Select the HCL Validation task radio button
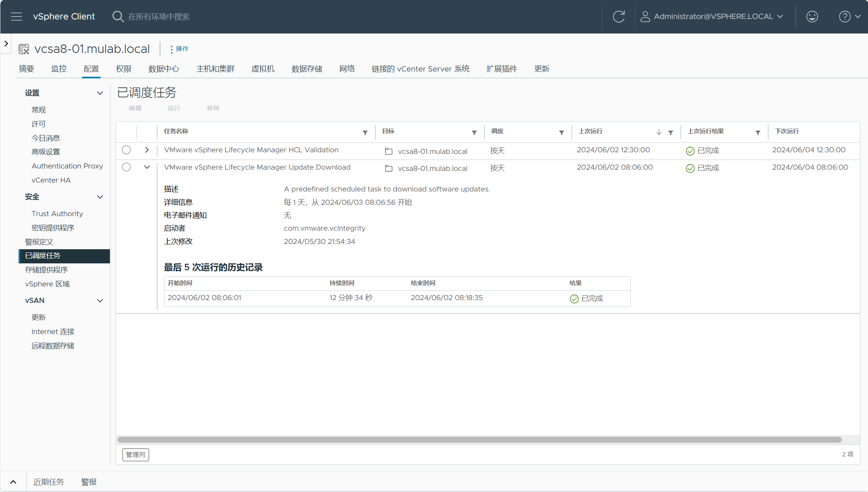The width and height of the screenshot is (868, 492). tap(126, 150)
